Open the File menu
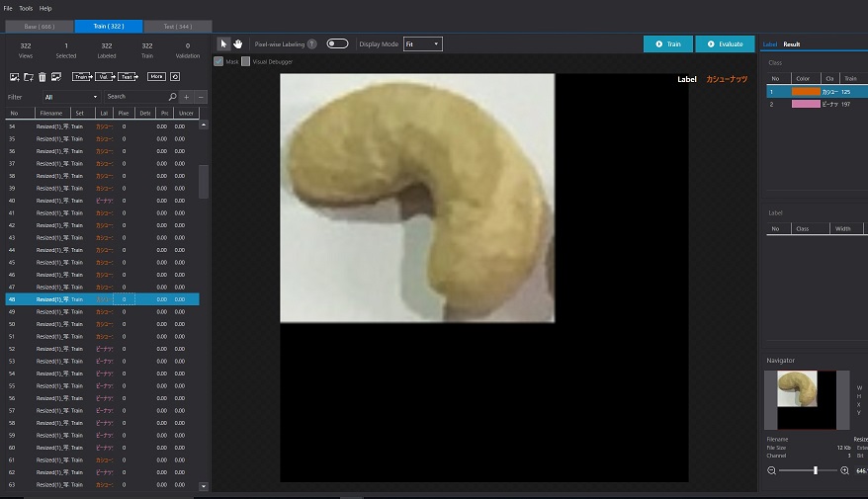Viewport: 868px width, 499px height. point(8,8)
